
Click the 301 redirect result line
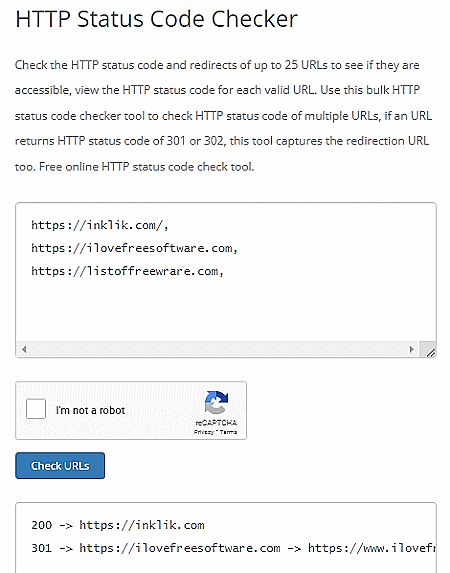233,548
